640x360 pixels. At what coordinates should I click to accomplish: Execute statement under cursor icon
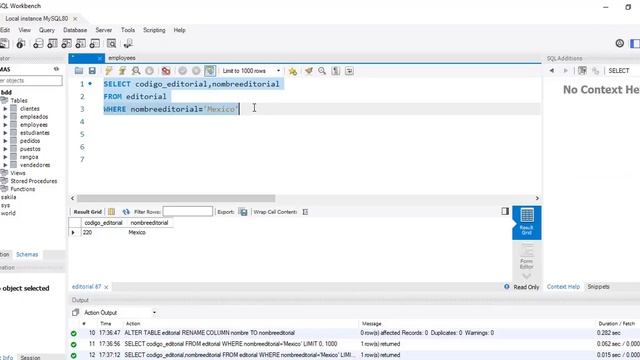(x=122, y=71)
